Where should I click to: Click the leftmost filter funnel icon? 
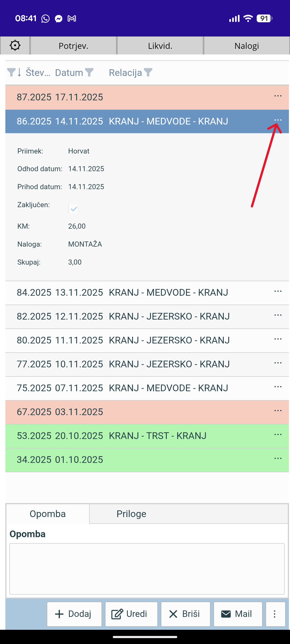click(x=11, y=72)
